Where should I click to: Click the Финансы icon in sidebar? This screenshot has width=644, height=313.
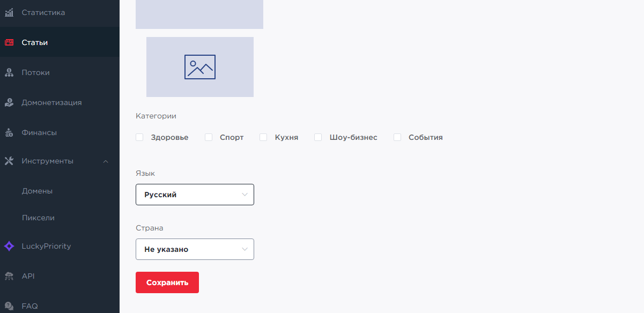(9, 132)
